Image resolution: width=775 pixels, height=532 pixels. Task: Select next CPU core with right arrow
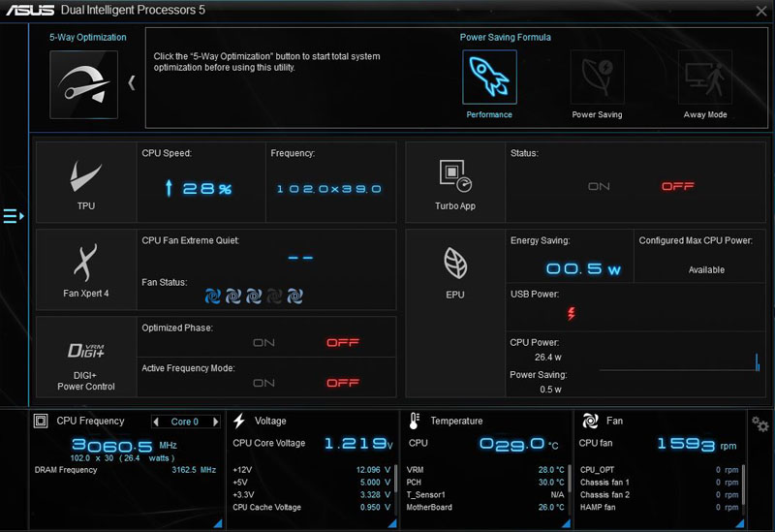point(220,422)
